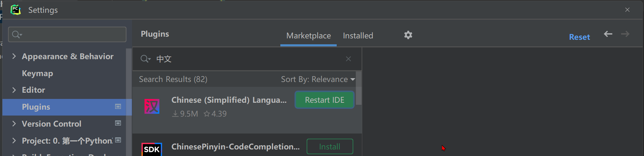Click the Version Control row project-level icon
644x156 pixels.
click(x=118, y=123)
